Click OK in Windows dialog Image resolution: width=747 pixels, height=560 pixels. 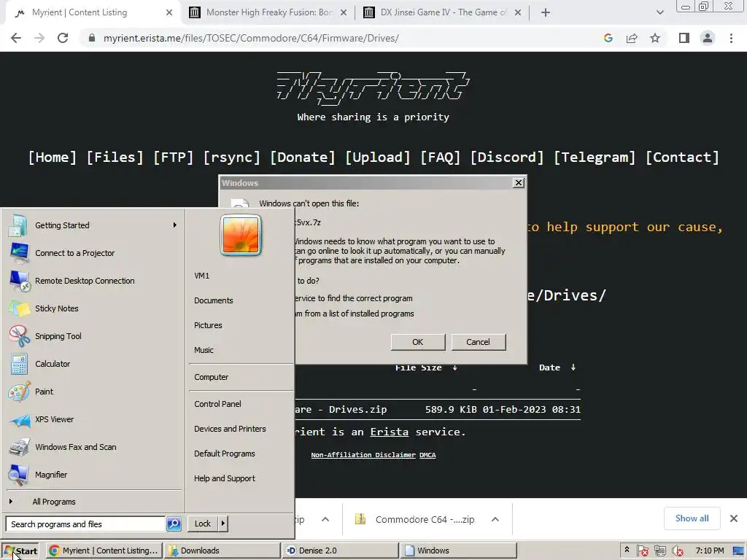[418, 342]
